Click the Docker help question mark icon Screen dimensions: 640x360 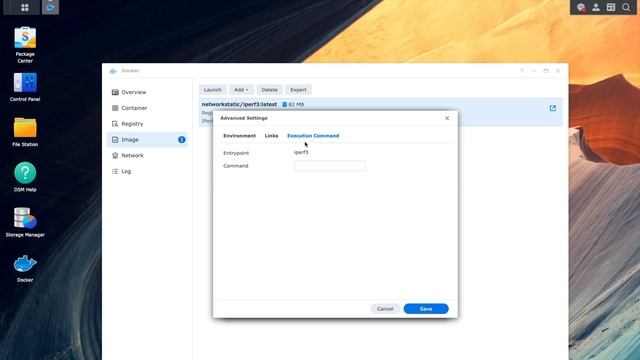click(522, 71)
